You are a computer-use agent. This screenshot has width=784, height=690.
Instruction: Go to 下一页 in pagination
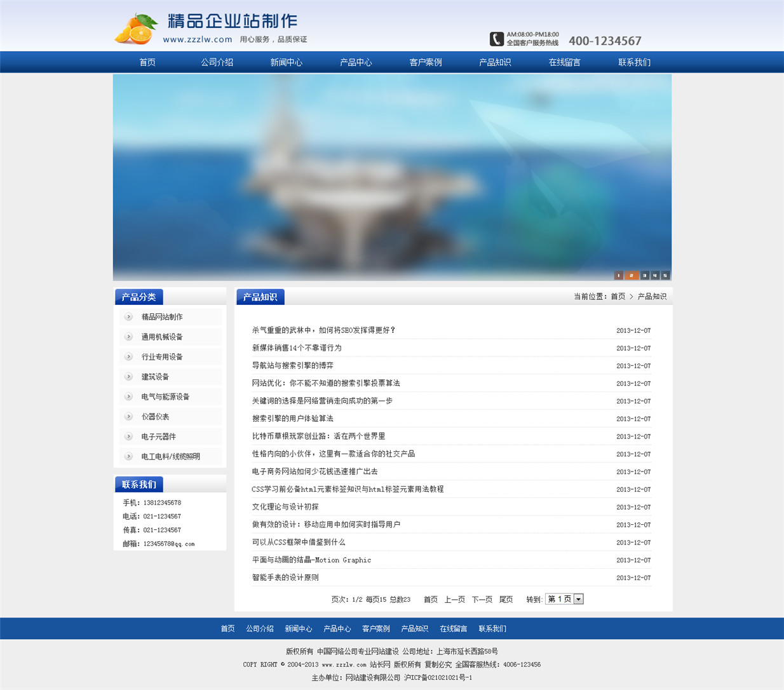(x=482, y=600)
